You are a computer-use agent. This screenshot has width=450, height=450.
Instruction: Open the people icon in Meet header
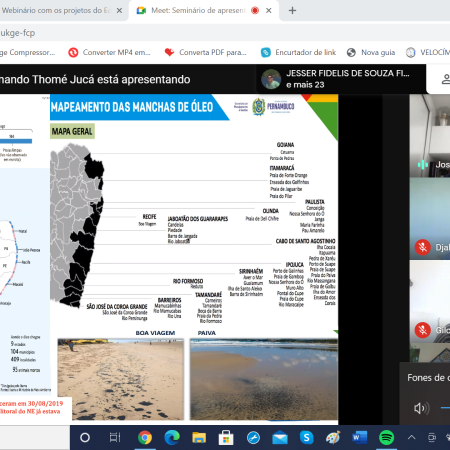click(445, 79)
